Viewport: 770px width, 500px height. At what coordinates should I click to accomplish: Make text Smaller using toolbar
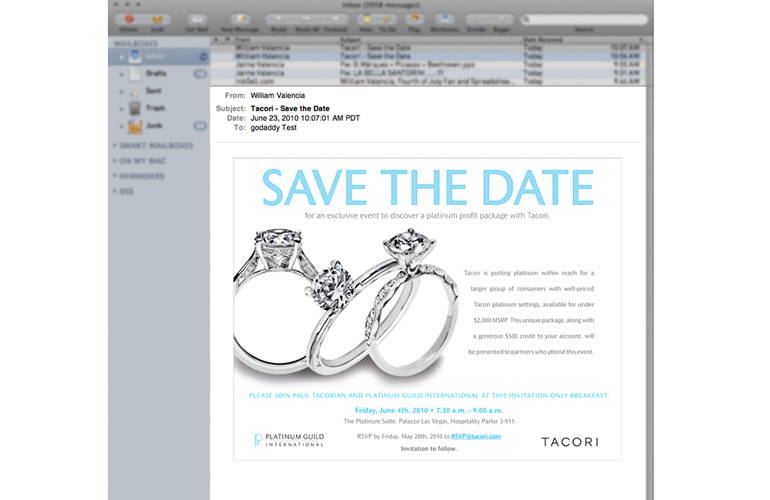tap(477, 19)
